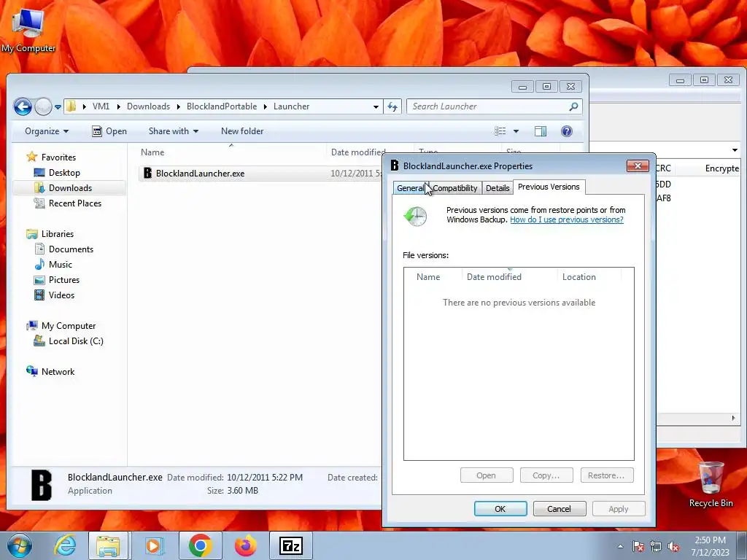Sort by the Name column header
The height and width of the screenshot is (560, 747).
point(152,152)
